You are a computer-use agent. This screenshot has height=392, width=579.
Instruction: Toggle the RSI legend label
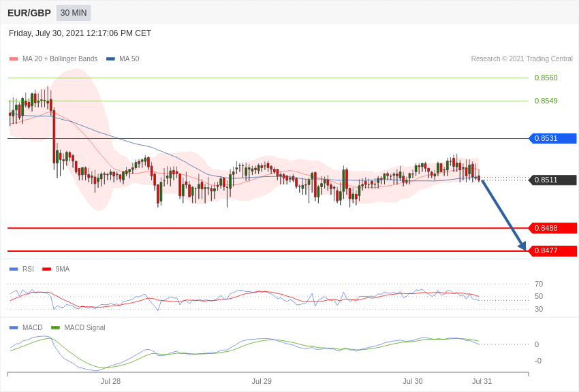pyautogui.click(x=28, y=269)
